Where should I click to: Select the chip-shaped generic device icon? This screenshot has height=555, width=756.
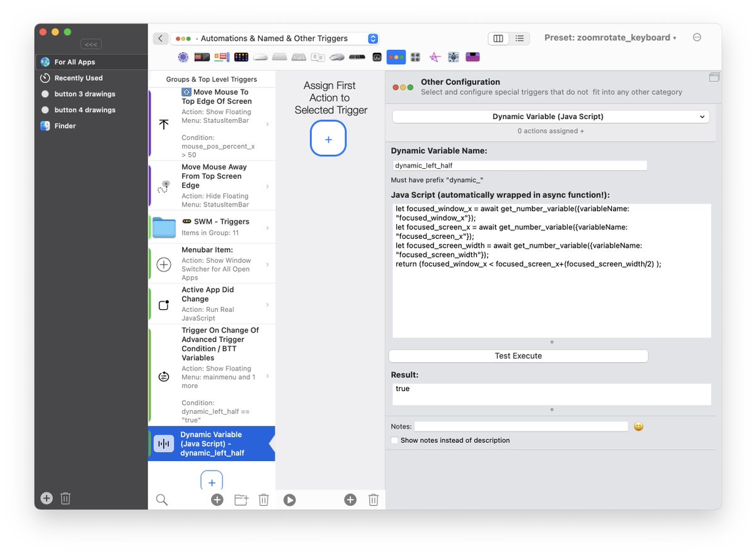pyautogui.click(x=454, y=57)
